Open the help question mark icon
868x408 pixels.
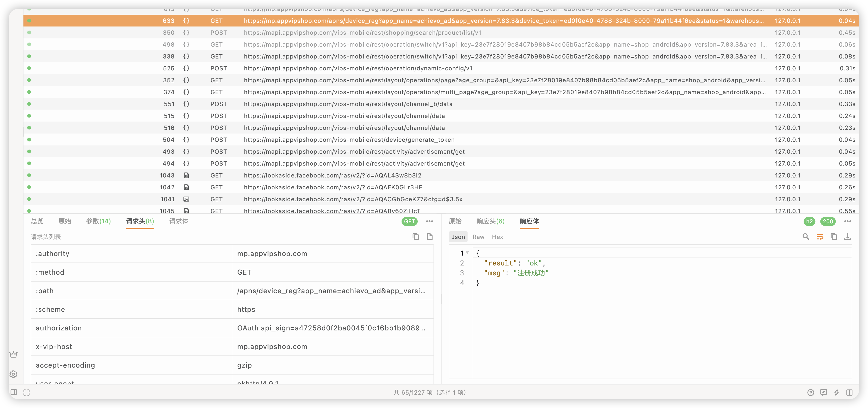[x=811, y=392]
